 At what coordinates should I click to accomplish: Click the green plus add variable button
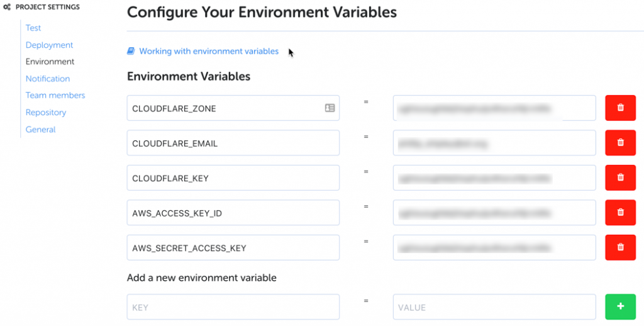(x=620, y=306)
